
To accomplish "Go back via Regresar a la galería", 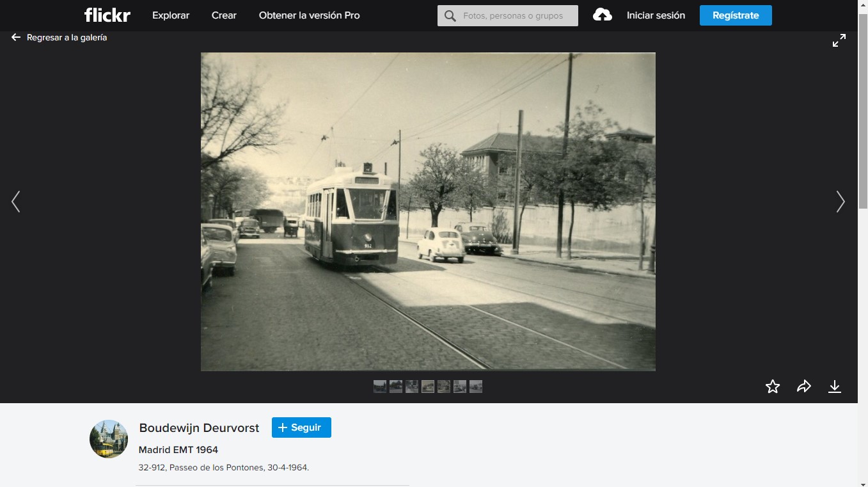I will pyautogui.click(x=59, y=38).
